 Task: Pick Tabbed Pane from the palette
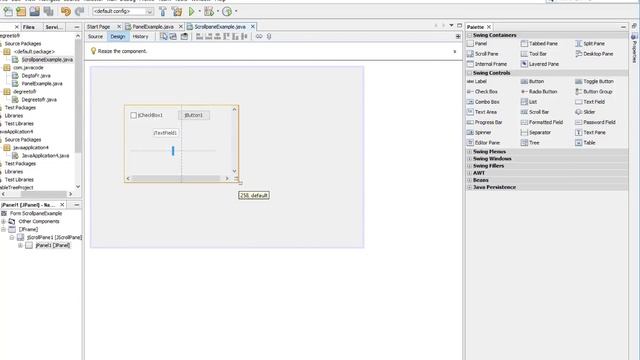[539, 44]
